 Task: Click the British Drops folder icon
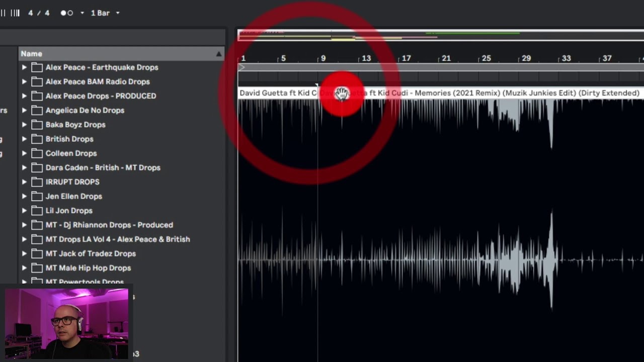37,139
